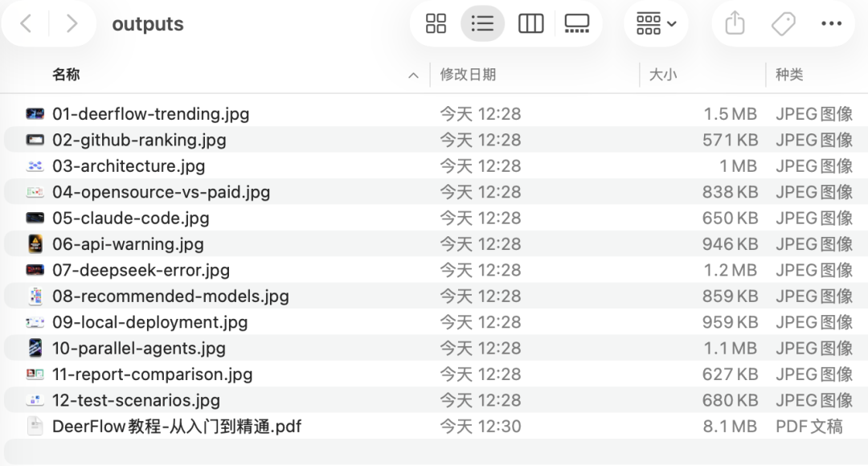Switch to gallery view

pos(577,24)
